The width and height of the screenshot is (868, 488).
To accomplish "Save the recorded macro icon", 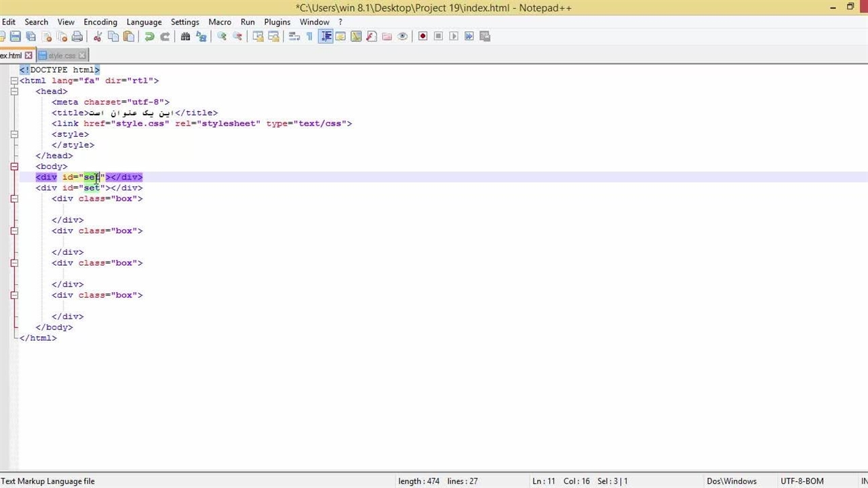I will (x=485, y=37).
